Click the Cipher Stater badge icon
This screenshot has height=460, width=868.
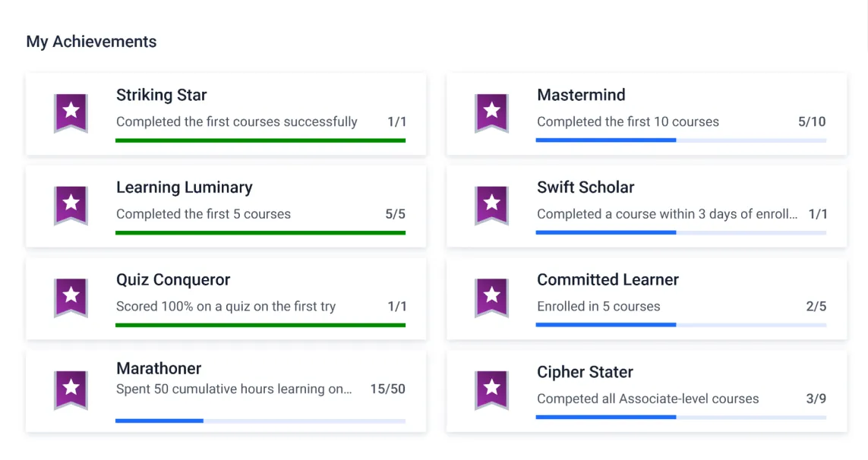[x=491, y=390]
